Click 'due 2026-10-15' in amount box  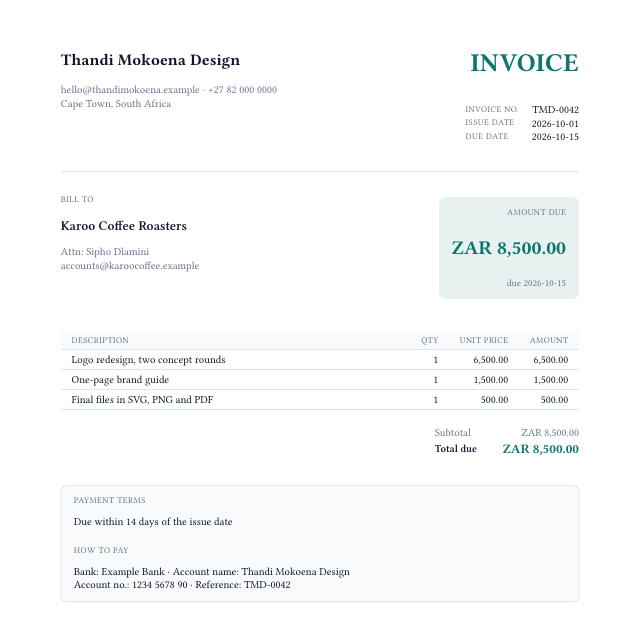(x=536, y=283)
